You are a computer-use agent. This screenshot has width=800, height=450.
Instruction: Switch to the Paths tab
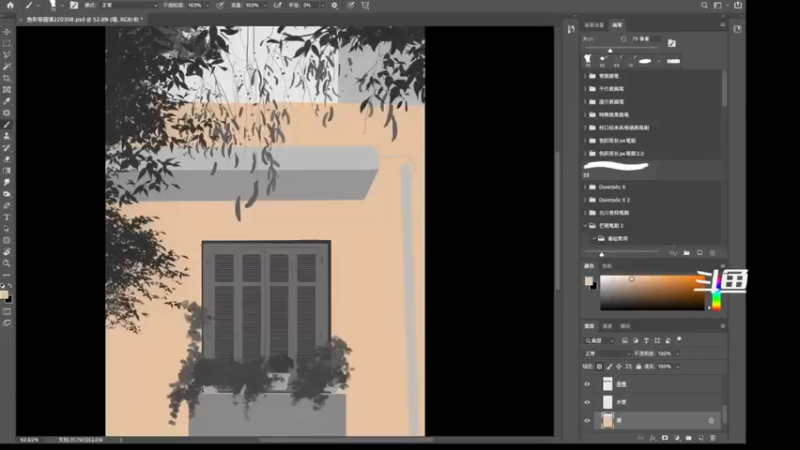(x=625, y=326)
